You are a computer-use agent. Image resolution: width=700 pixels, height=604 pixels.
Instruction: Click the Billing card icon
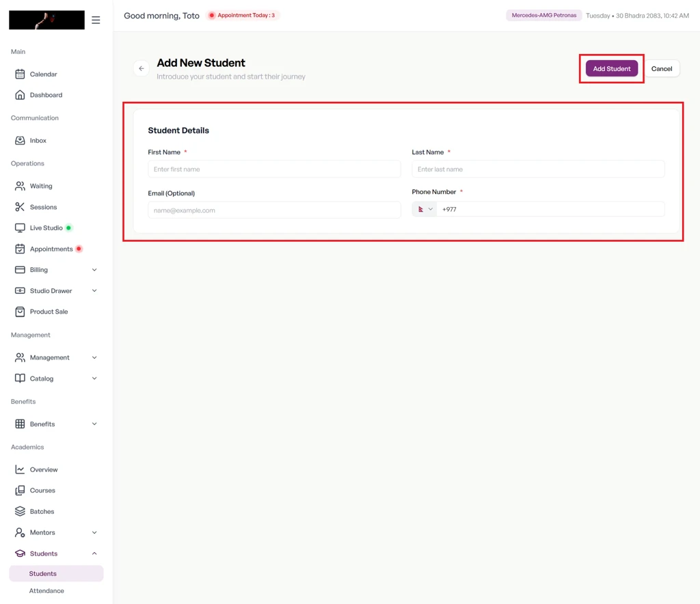pyautogui.click(x=20, y=270)
